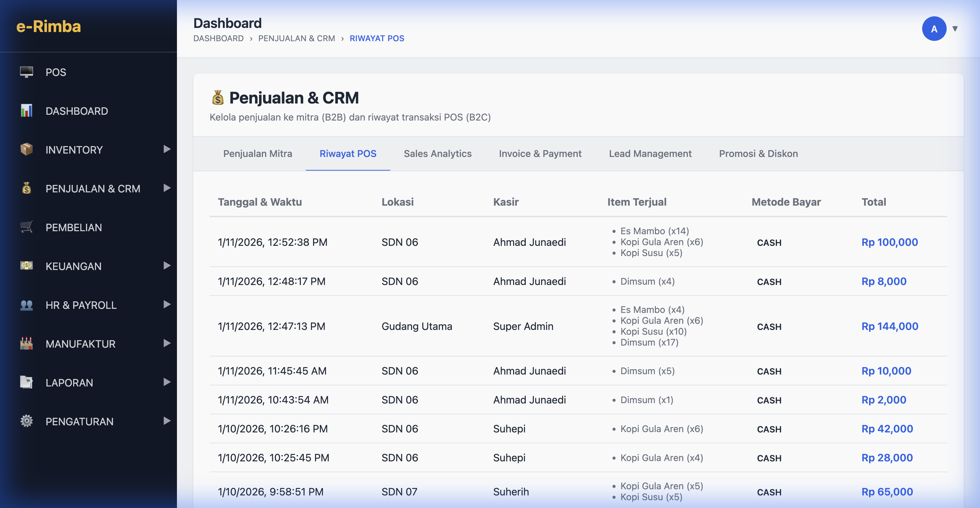Click the Laporan document icon
Viewport: 980px width, 508px height.
pos(26,382)
